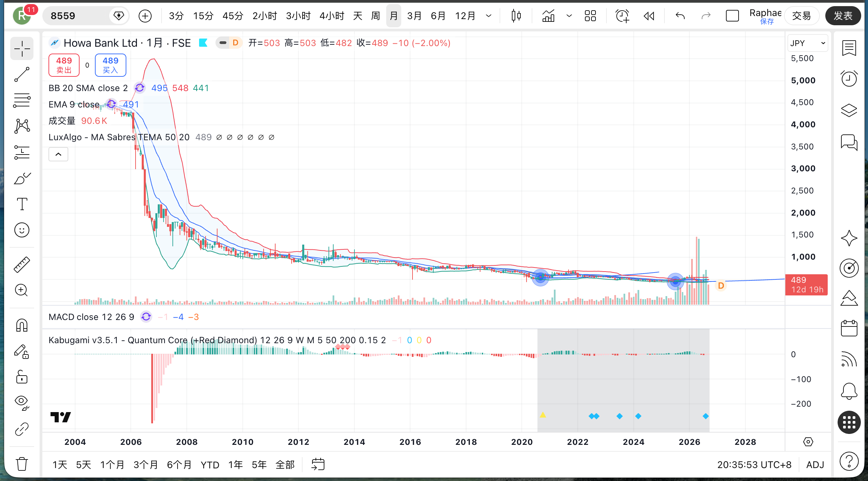Open the JPY currency dropdown
Image resolution: width=868 pixels, height=481 pixels.
point(808,43)
